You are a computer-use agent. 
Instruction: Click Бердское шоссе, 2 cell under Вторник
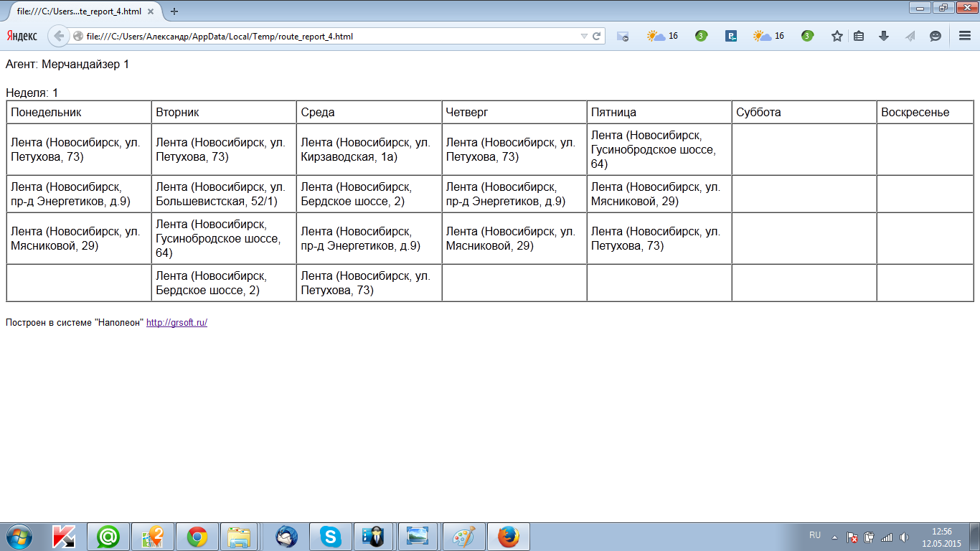224,283
